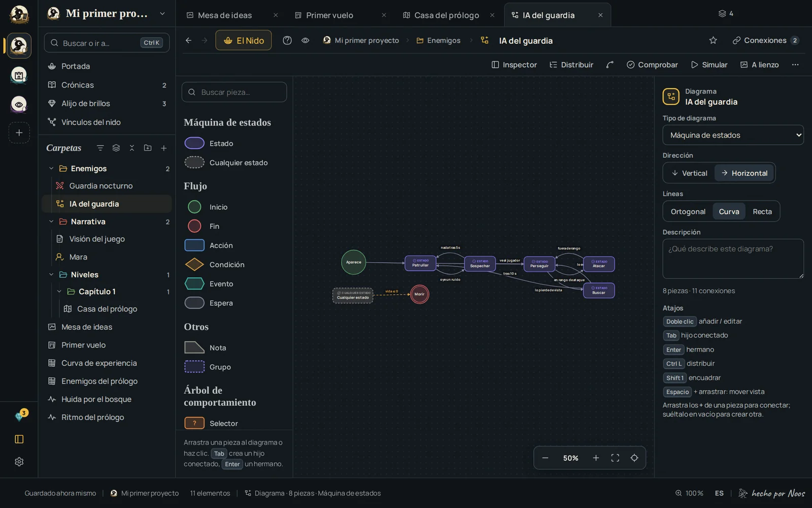Zoom out with the minus button

coord(545,458)
